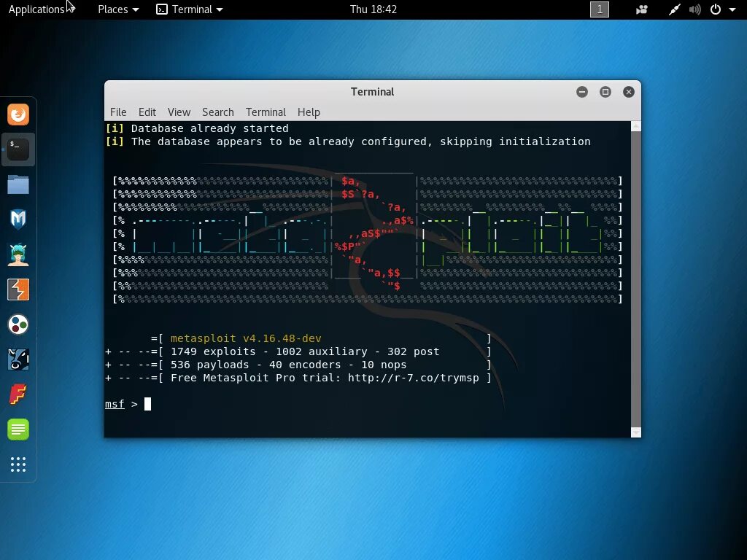
Task: Click the 'metasploit v4.16.48-dev' text
Action: [x=246, y=338]
